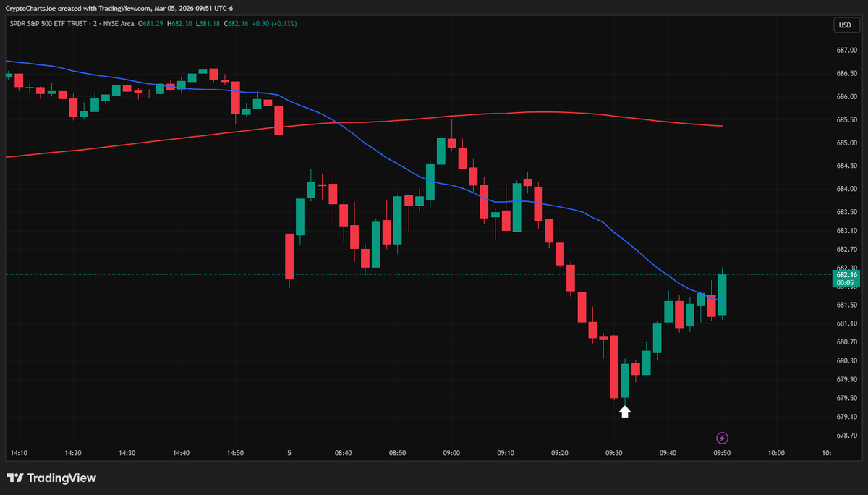Image resolution: width=868 pixels, height=495 pixels.
Task: Click the 685.50 price axis label
Action: [x=847, y=119]
